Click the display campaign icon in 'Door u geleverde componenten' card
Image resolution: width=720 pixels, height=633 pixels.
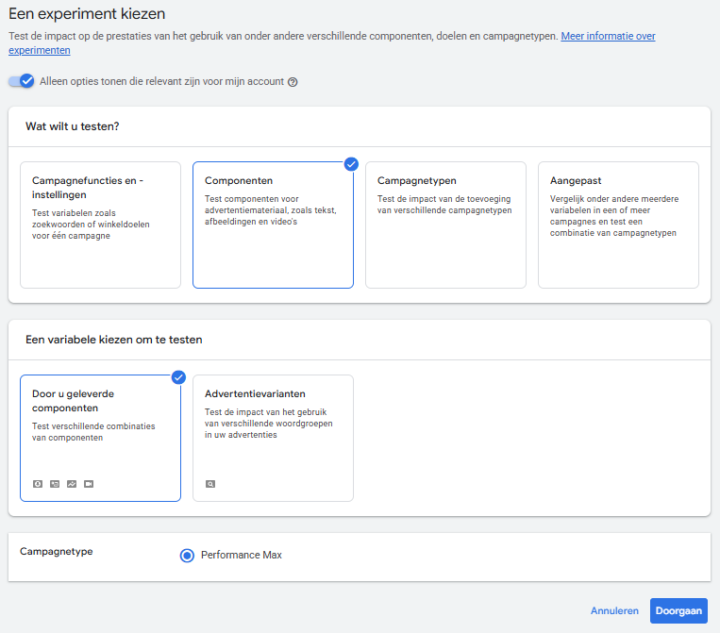55,484
